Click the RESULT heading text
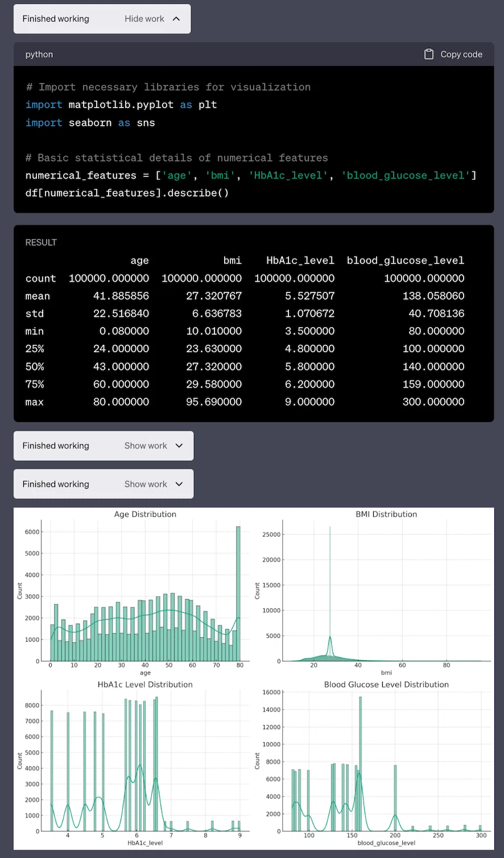504x858 pixels. 41,242
